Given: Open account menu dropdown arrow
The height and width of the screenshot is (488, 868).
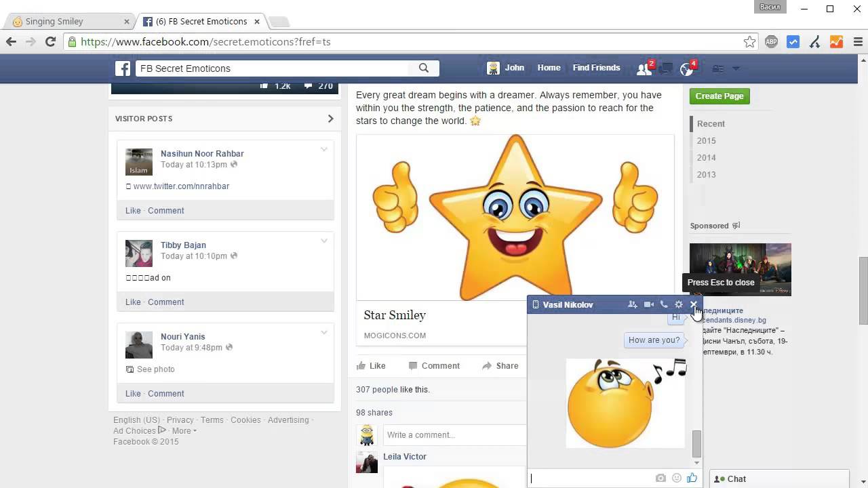Looking at the screenshot, I should click(x=736, y=68).
